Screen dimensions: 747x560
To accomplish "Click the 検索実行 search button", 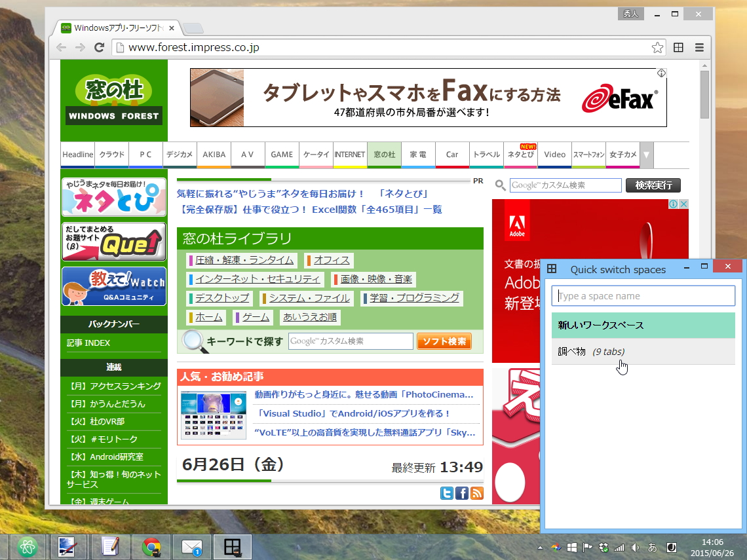I will tap(653, 185).
